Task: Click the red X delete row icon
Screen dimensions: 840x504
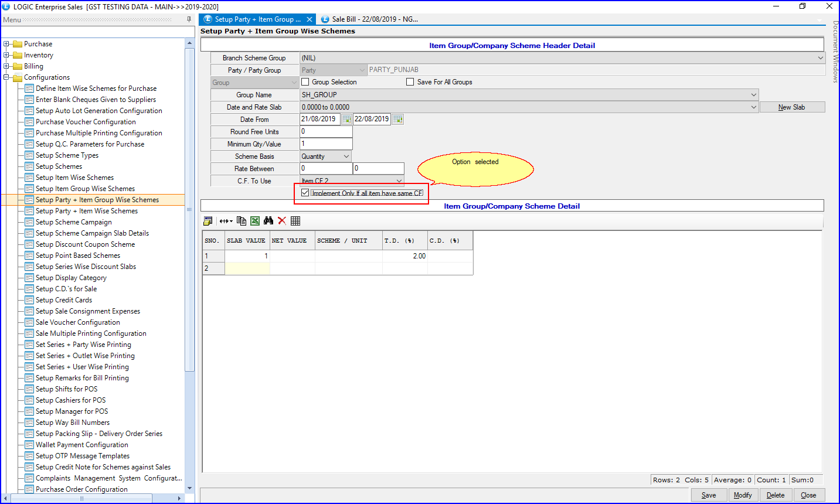Action: coord(282,221)
